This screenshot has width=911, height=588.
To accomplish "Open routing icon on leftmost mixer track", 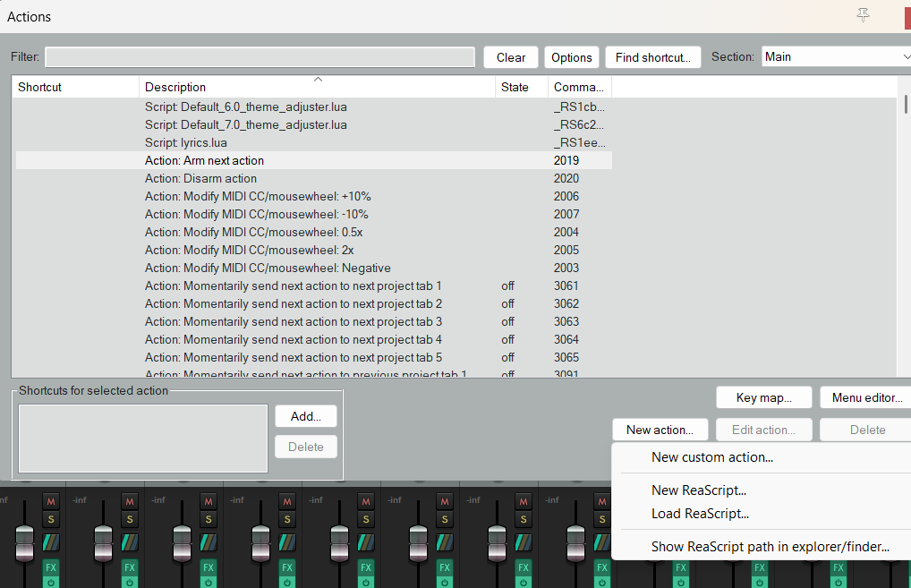I will (x=51, y=542).
